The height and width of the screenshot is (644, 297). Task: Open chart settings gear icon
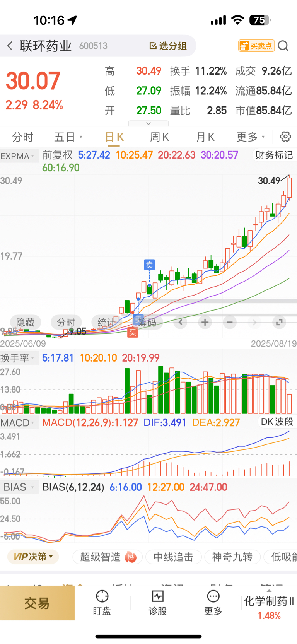click(285, 137)
